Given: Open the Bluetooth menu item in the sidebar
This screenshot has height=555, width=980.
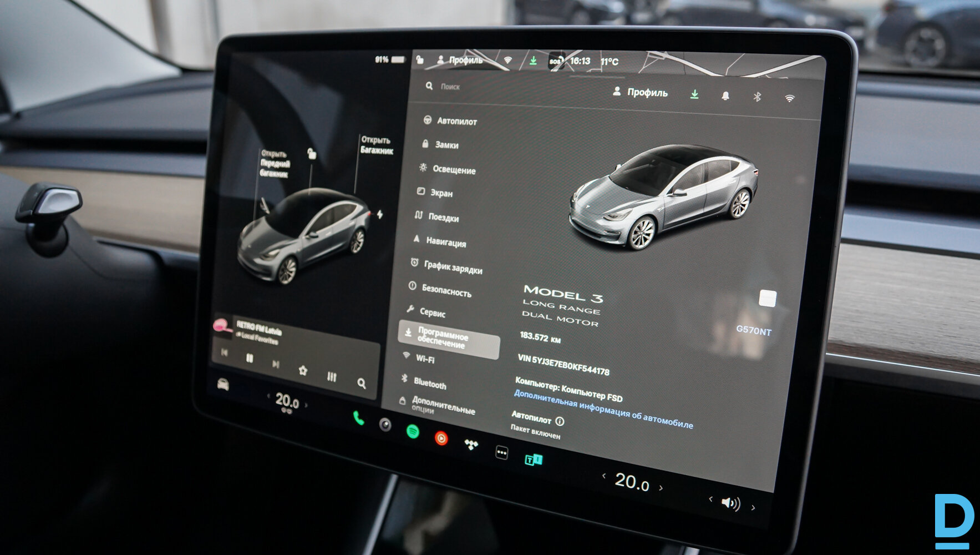Looking at the screenshot, I should (x=424, y=382).
